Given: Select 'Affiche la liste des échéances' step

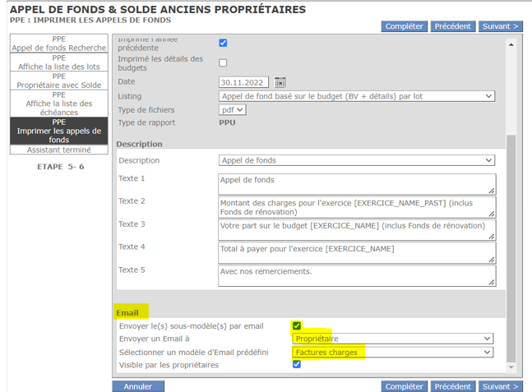Looking at the screenshot, I should (x=59, y=104).
